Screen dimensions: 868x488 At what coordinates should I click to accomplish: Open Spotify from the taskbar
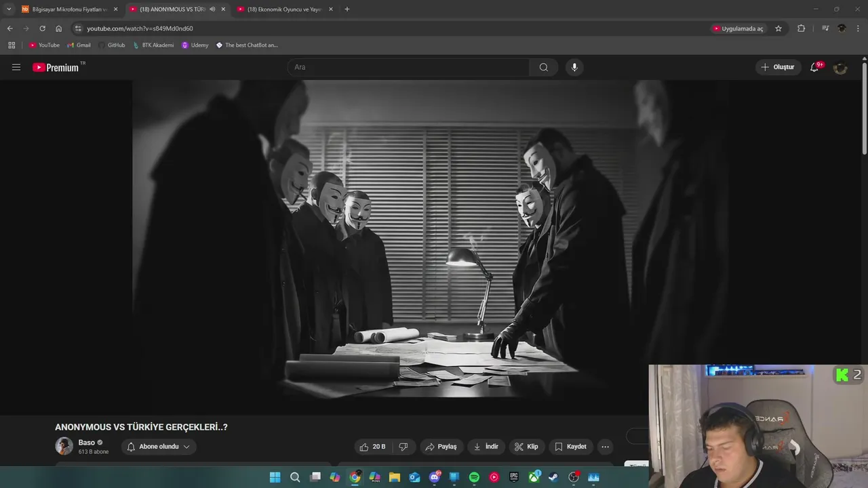[474, 477]
